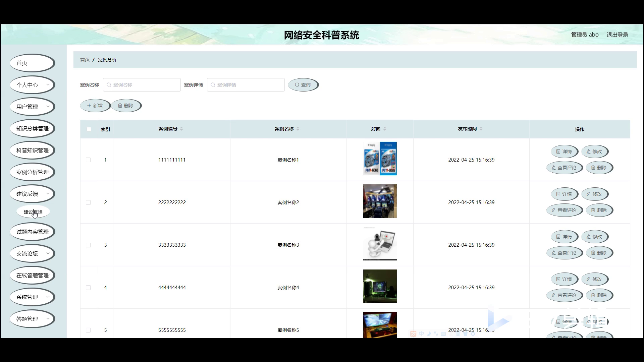Click 首页 breadcrumb link
Image resolution: width=644 pixels, height=362 pixels.
[x=85, y=60]
